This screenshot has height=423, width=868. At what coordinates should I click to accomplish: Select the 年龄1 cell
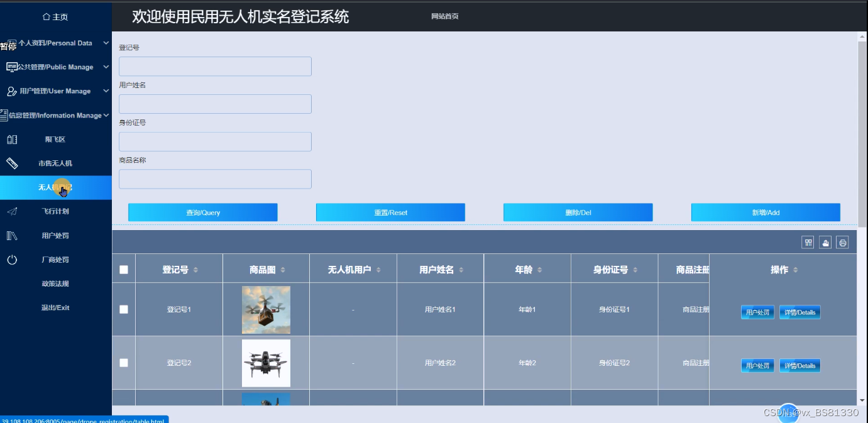tap(527, 309)
